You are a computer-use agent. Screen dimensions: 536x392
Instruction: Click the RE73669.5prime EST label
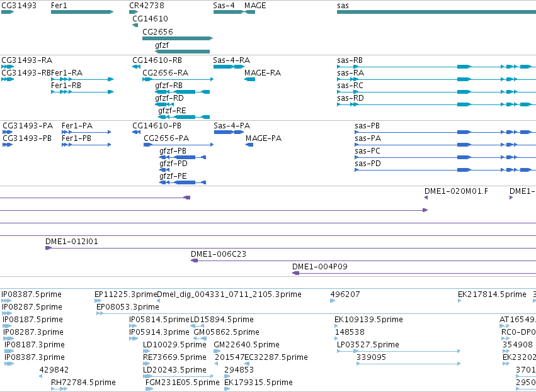click(x=174, y=357)
